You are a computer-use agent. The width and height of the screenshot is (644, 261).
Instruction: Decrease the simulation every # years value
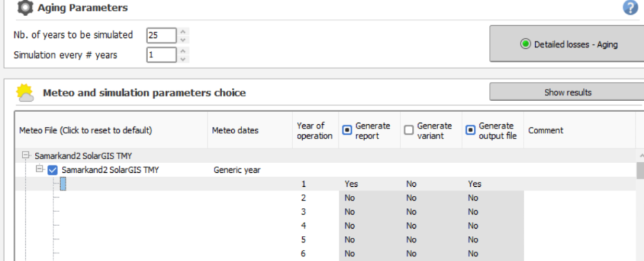point(183,59)
